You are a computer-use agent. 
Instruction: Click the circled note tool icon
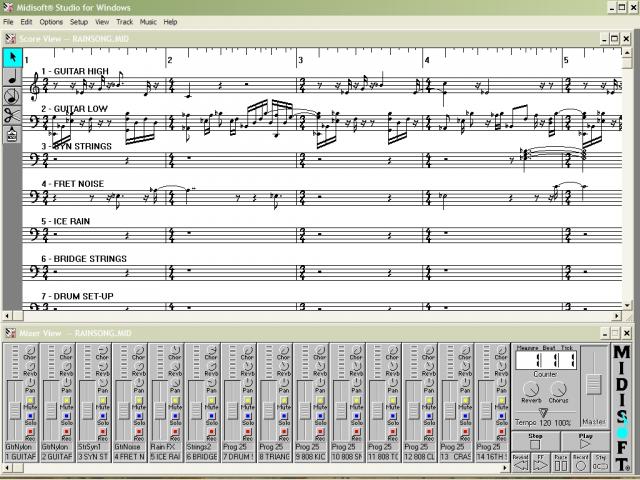click(12, 96)
